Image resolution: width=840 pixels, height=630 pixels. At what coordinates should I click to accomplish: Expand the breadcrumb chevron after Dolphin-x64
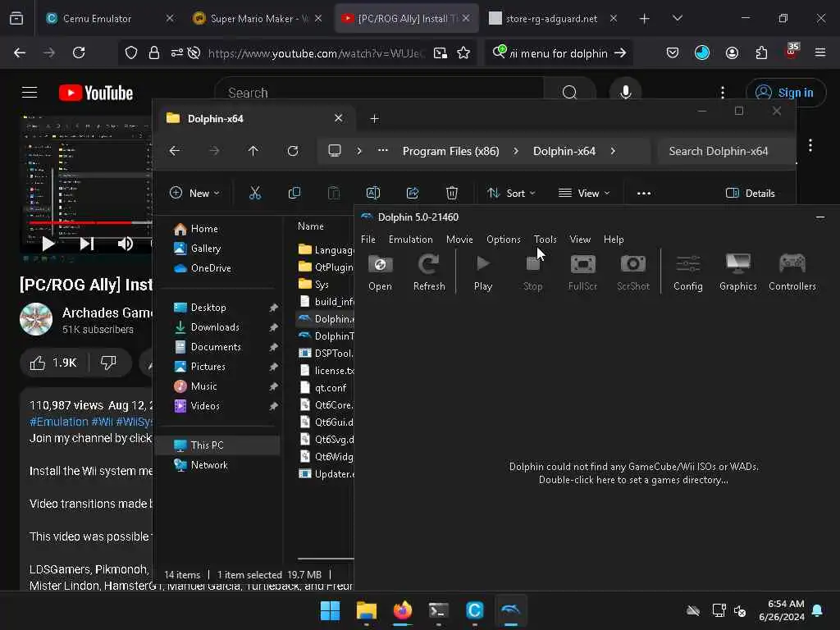coord(613,151)
